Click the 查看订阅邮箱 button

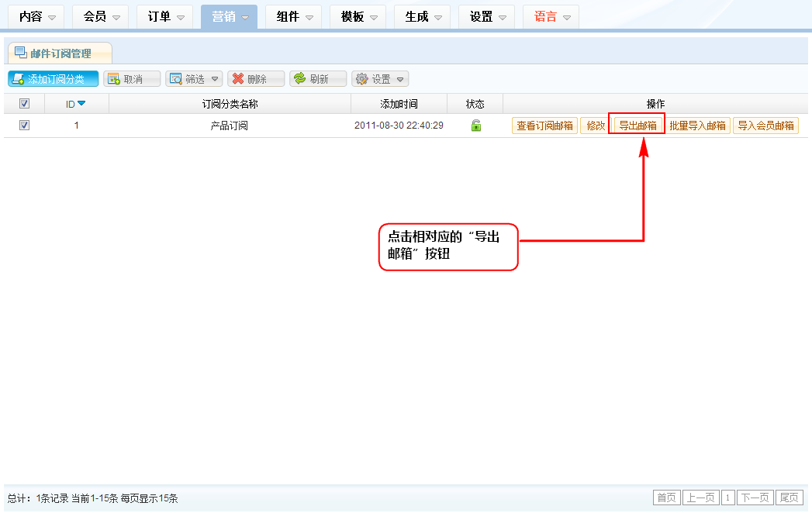tap(544, 126)
